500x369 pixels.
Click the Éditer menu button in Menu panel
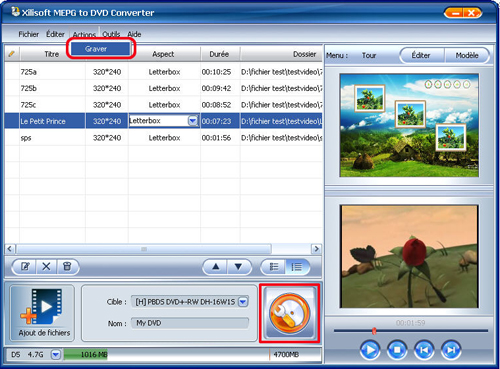coord(421,55)
